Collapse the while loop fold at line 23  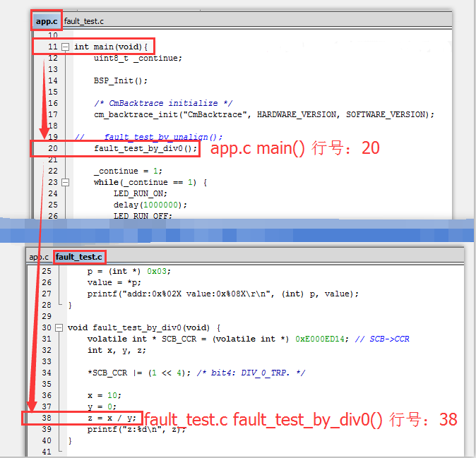[x=66, y=182]
